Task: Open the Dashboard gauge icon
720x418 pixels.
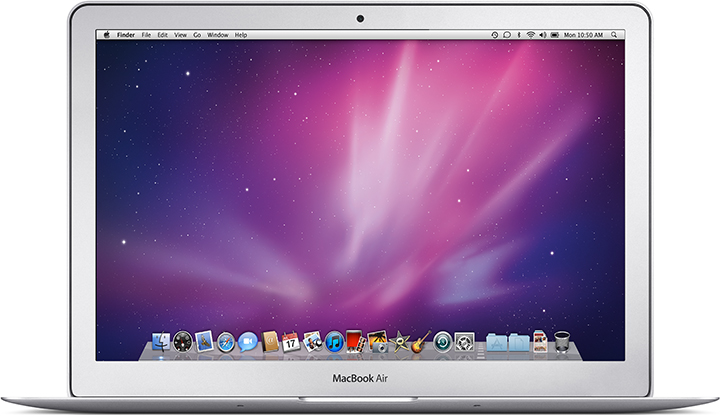Action: point(181,341)
